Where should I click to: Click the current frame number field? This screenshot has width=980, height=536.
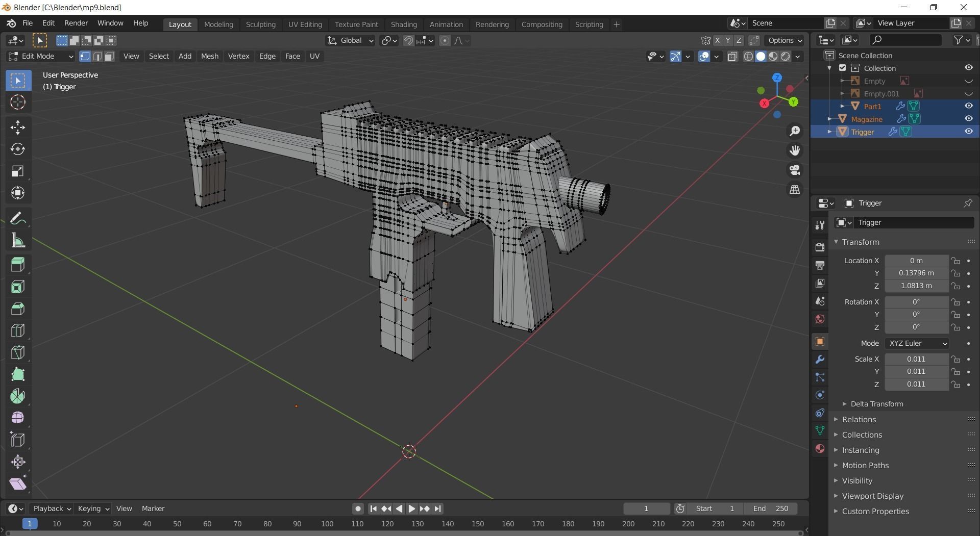(x=646, y=508)
